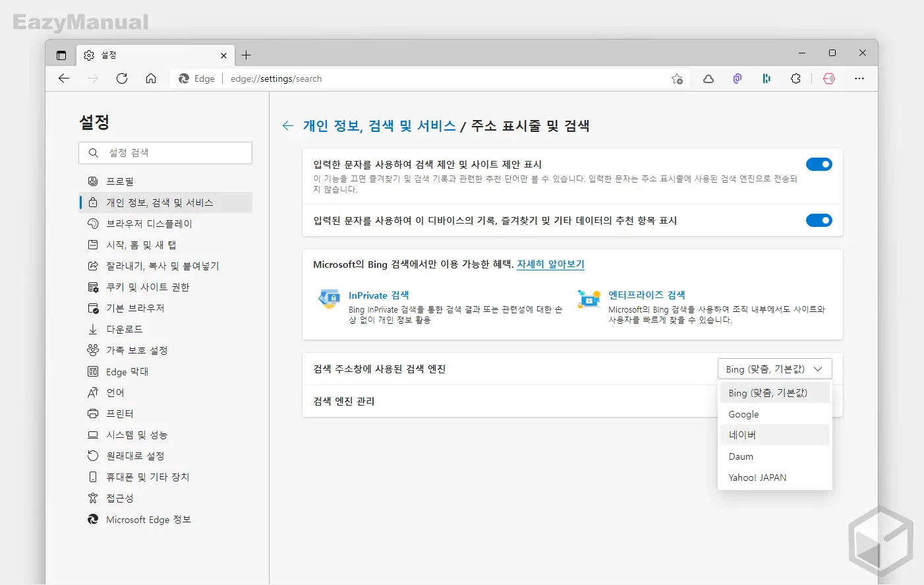Click the browser forward arrow
This screenshot has width=924, height=585.
pyautogui.click(x=93, y=78)
